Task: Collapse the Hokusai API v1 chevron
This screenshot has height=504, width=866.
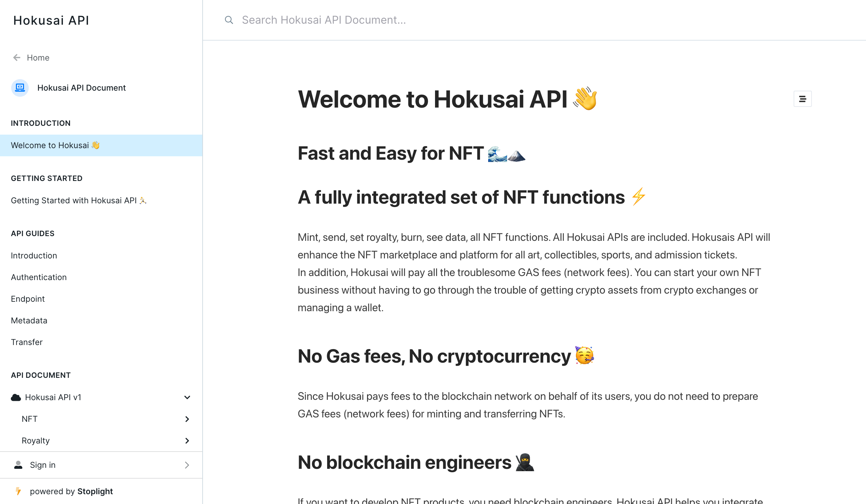Action: 187,397
